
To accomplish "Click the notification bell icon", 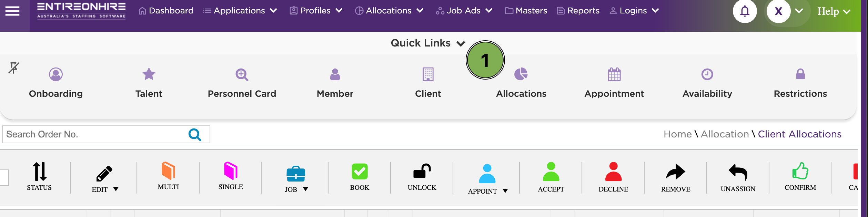I will pos(745,11).
